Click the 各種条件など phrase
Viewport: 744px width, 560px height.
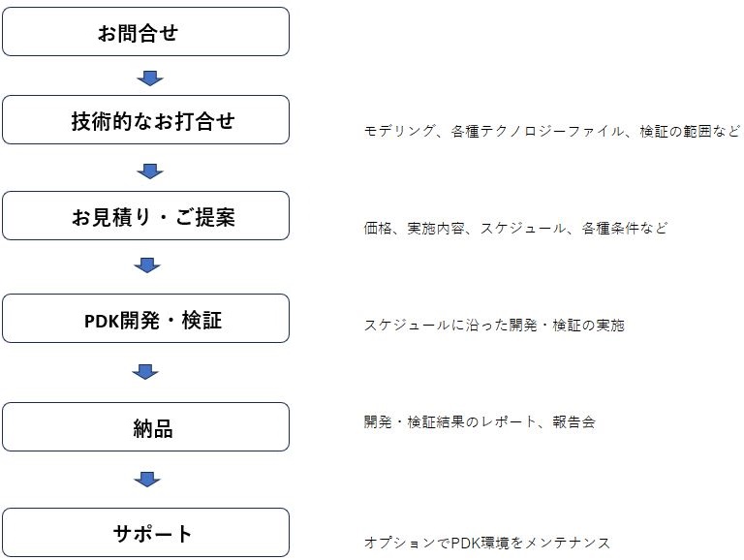pyautogui.click(x=625, y=228)
